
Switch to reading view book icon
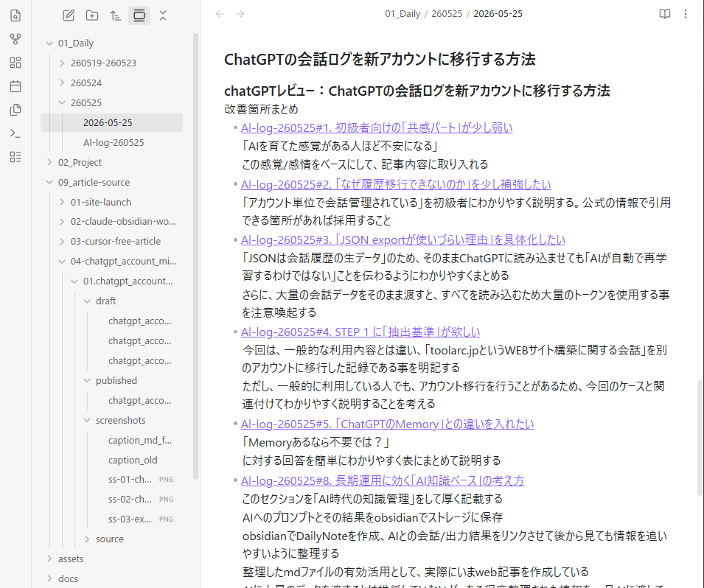pyautogui.click(x=665, y=14)
